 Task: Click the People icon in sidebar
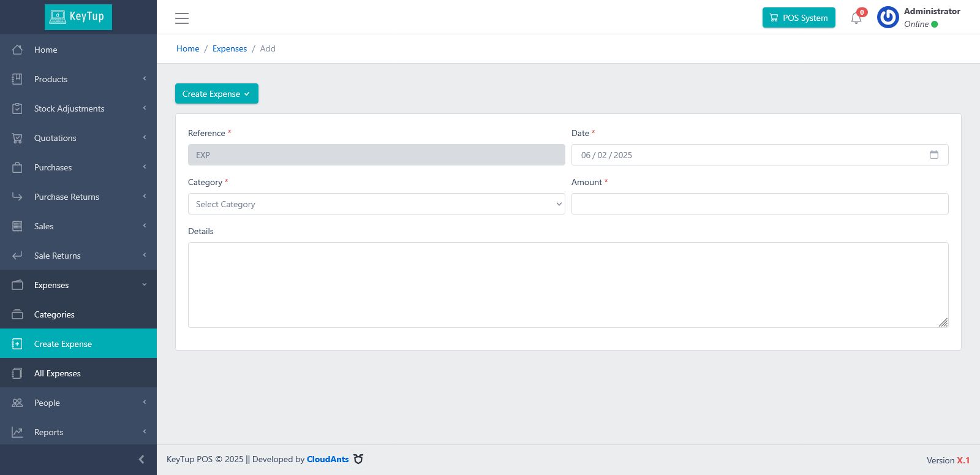pyautogui.click(x=17, y=403)
